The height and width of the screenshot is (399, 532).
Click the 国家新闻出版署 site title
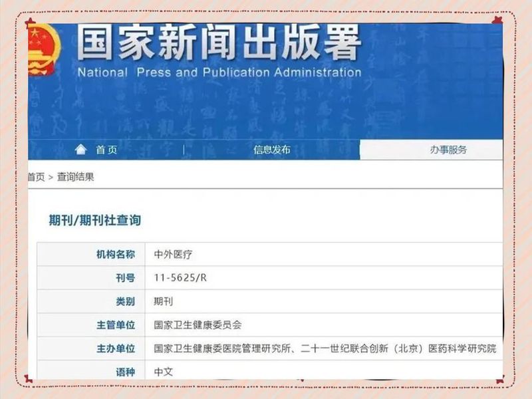219,43
